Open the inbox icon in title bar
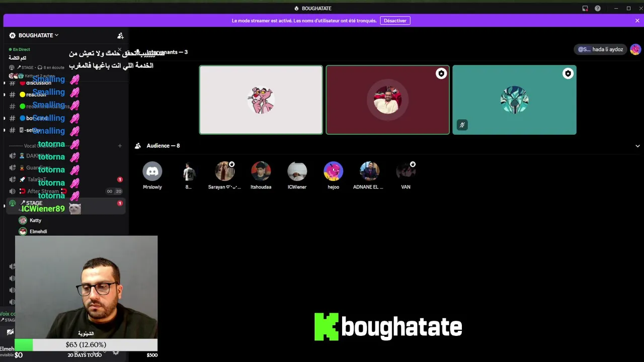Viewport: 644px width, 362px height. (x=585, y=8)
